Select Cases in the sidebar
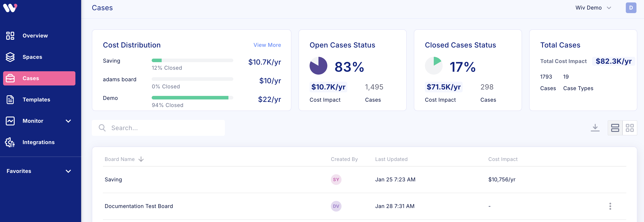 pyautogui.click(x=39, y=78)
